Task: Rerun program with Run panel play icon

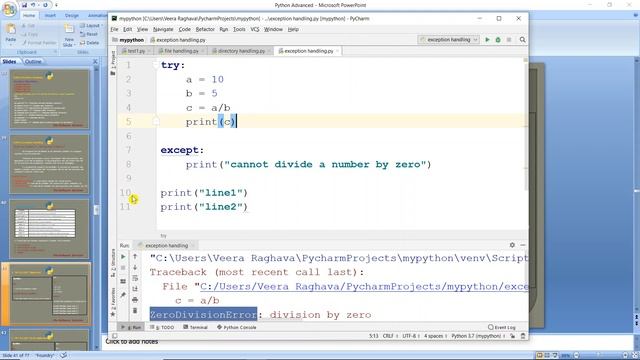Action: click(123, 257)
